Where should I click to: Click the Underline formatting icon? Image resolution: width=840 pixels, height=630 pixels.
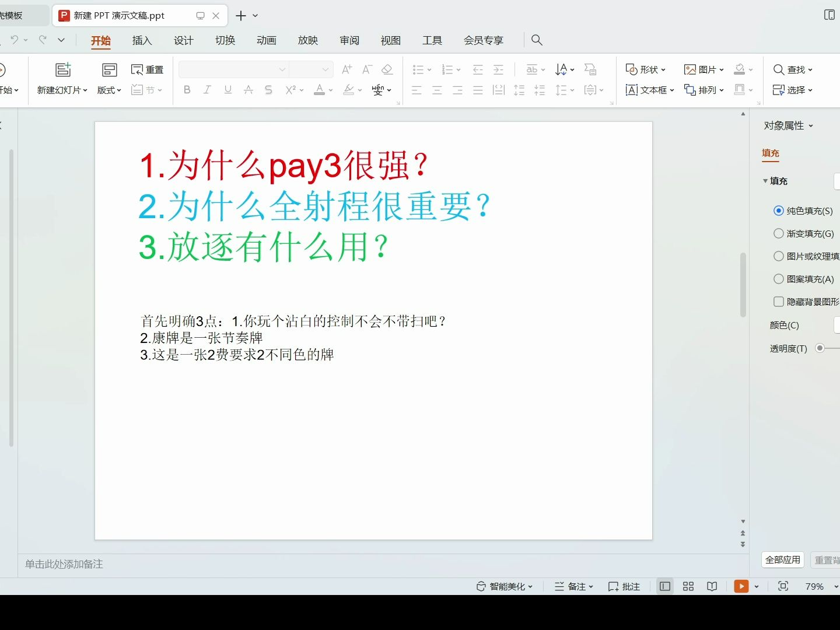pos(228,90)
